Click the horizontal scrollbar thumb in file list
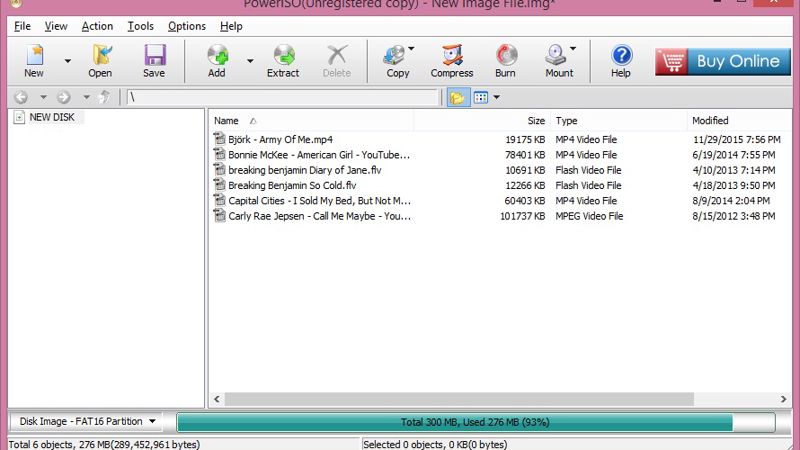The height and width of the screenshot is (450, 800). coord(459,399)
